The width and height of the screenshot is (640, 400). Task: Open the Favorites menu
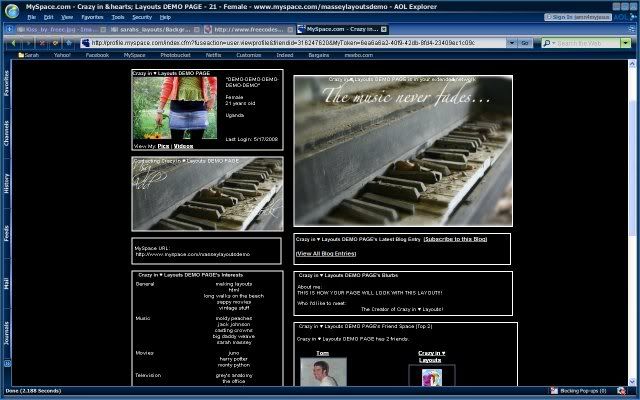point(92,17)
